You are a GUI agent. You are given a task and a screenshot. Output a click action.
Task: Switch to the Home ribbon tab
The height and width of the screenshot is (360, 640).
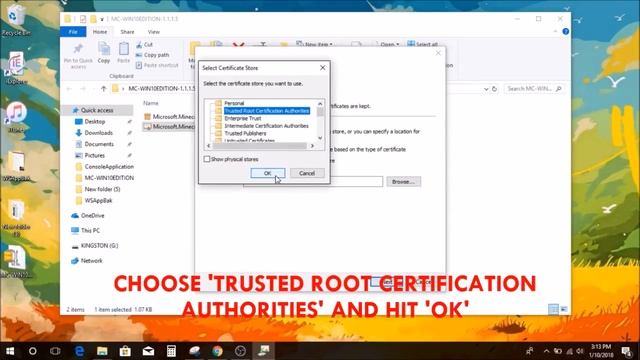coord(100,32)
